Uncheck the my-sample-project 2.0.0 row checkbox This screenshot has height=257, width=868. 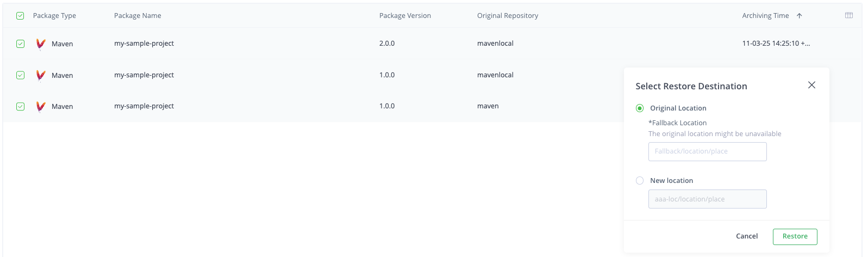tap(20, 44)
